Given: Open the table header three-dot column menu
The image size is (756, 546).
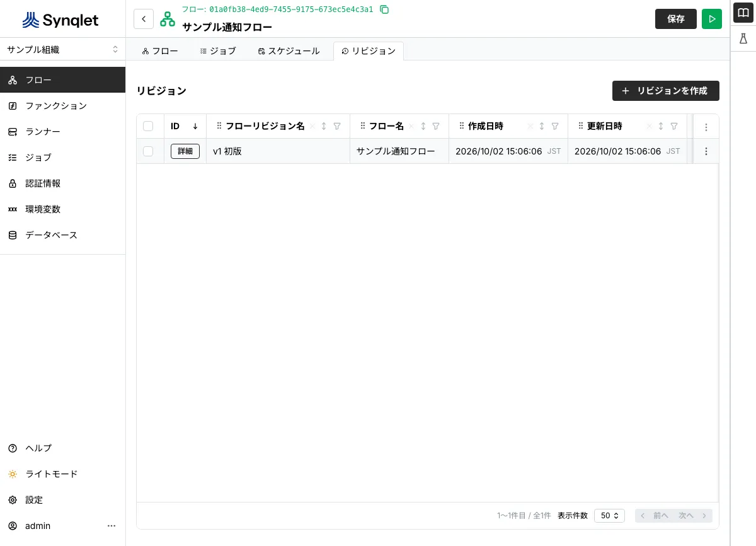Looking at the screenshot, I should 706,127.
